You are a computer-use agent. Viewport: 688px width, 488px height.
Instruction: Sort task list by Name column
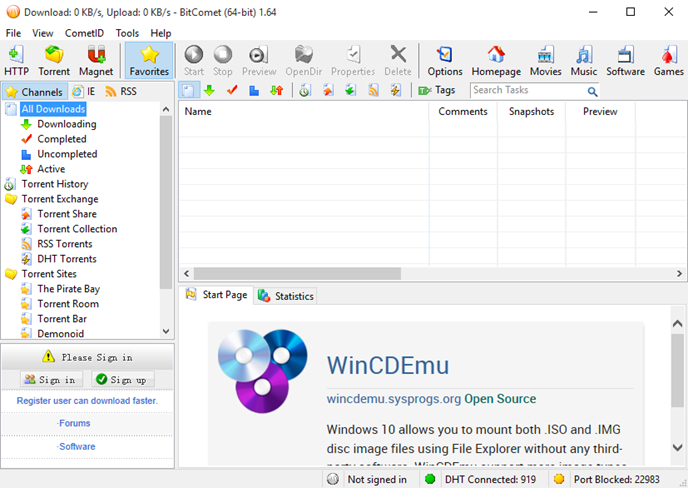coord(304,111)
